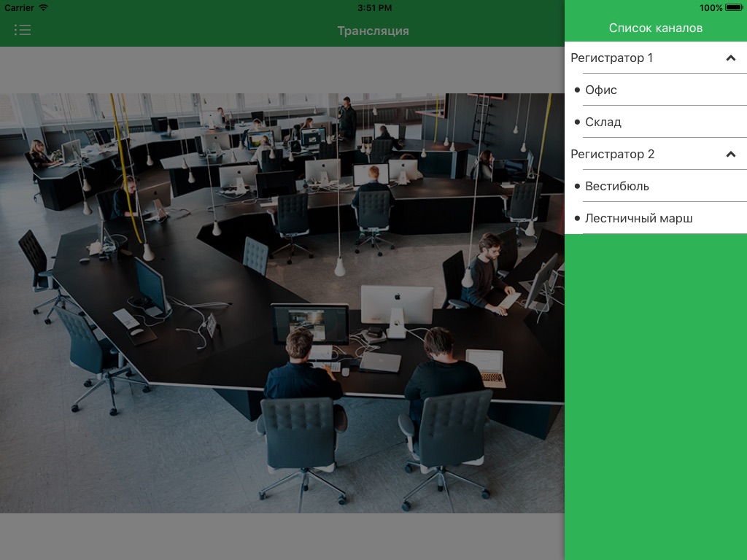Click empty green area below channel list
This screenshot has height=560, width=747.
tap(656, 397)
